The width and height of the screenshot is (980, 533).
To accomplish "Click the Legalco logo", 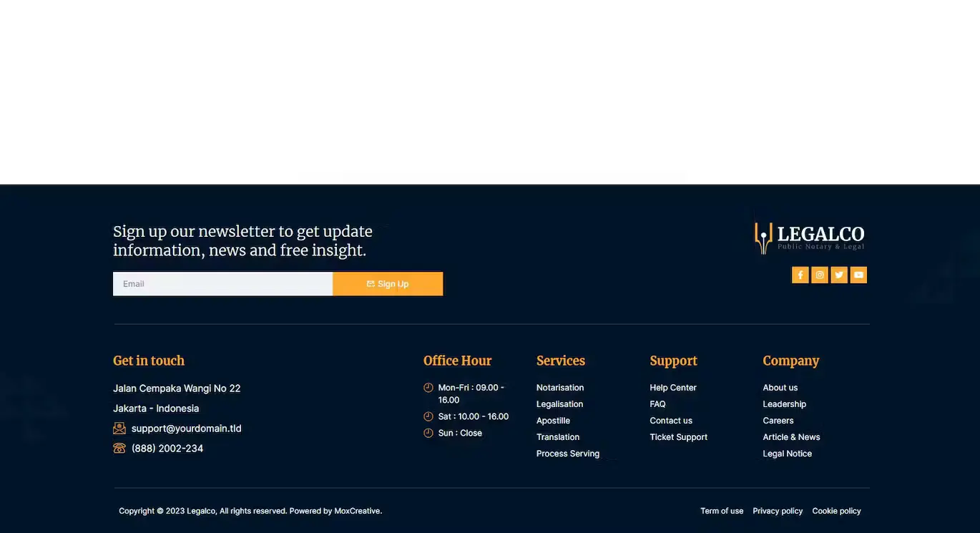I will pos(810,238).
